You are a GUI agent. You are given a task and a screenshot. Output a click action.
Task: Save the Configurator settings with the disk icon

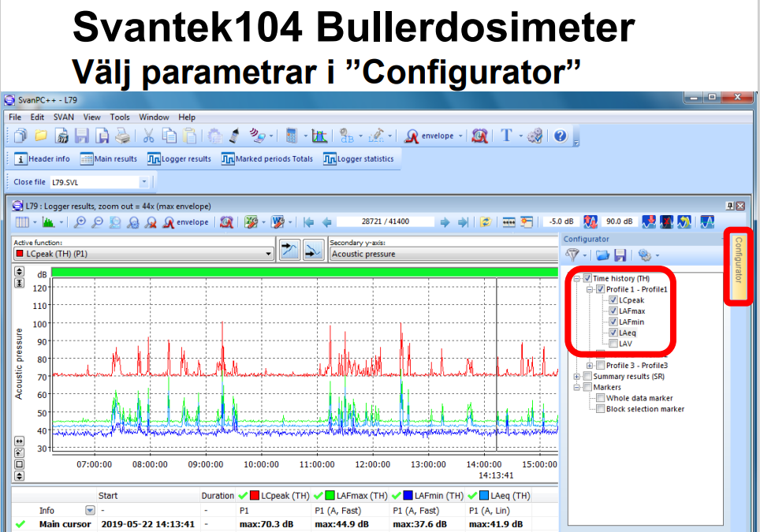tap(621, 255)
